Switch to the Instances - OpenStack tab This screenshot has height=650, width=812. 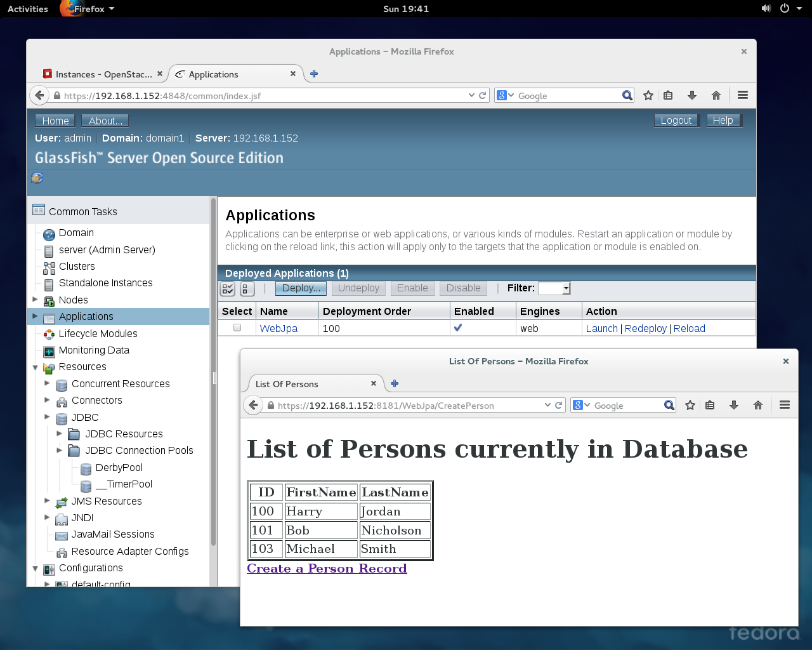pos(101,74)
